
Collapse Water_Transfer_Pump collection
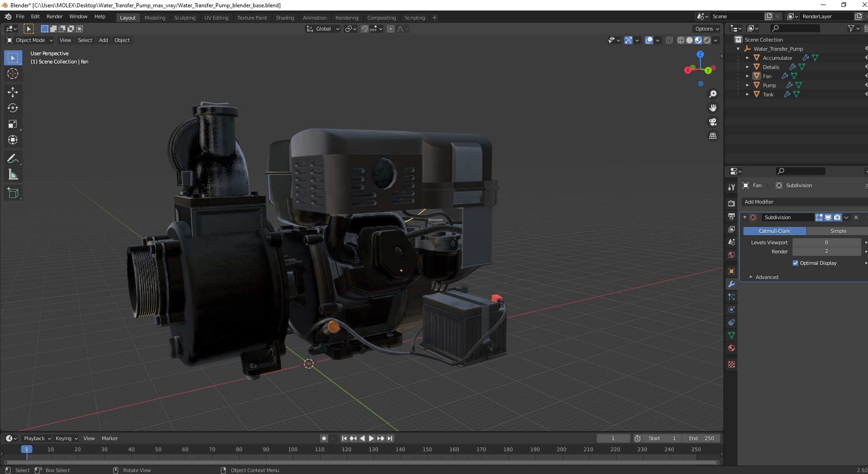[x=738, y=49]
